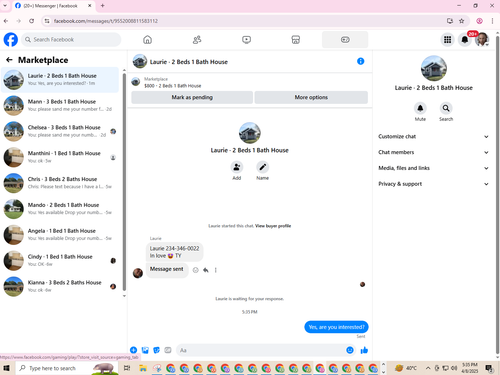
Task: Choose a GIF in composer
Action: 168,350
